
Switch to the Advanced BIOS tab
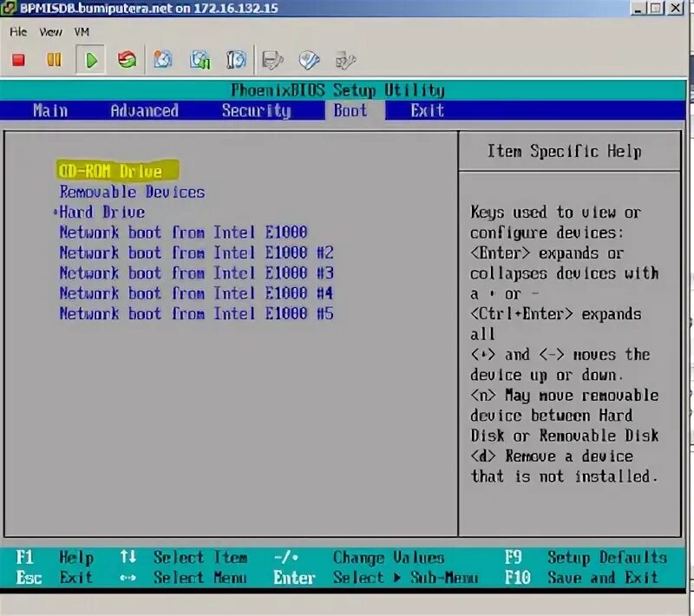pyautogui.click(x=145, y=111)
